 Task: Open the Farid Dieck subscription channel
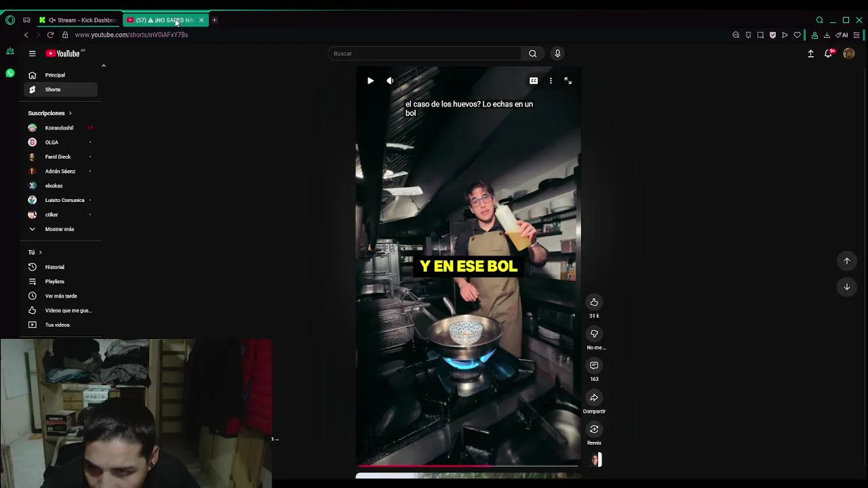61,157
